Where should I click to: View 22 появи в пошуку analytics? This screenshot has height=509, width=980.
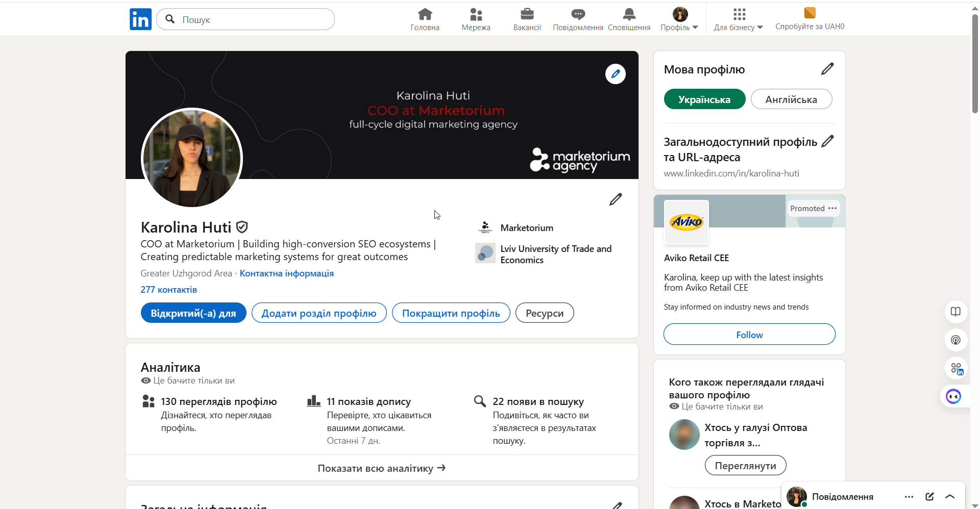pyautogui.click(x=538, y=402)
